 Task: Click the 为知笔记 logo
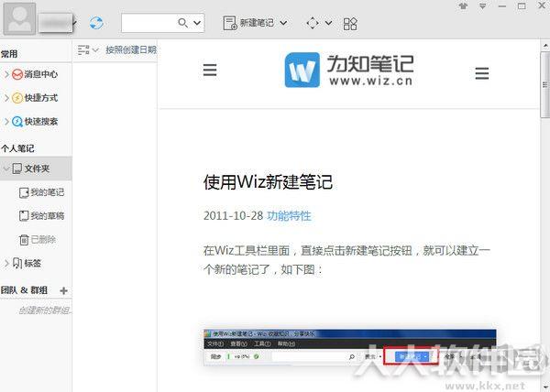pos(349,70)
